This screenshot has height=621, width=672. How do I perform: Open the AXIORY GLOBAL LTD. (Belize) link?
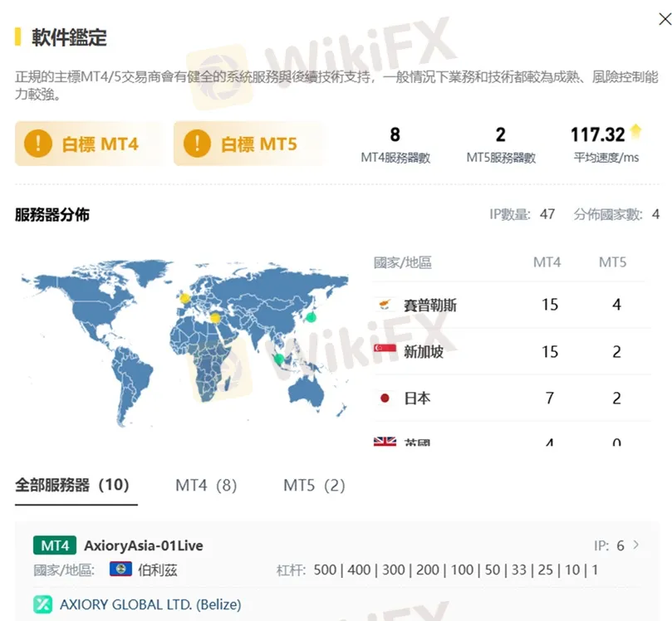coord(150,604)
